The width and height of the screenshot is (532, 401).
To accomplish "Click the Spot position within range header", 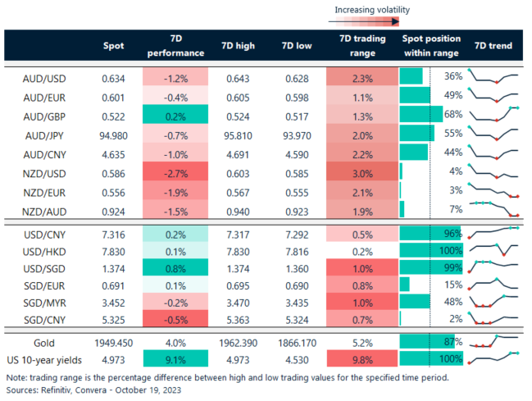I will (431, 46).
